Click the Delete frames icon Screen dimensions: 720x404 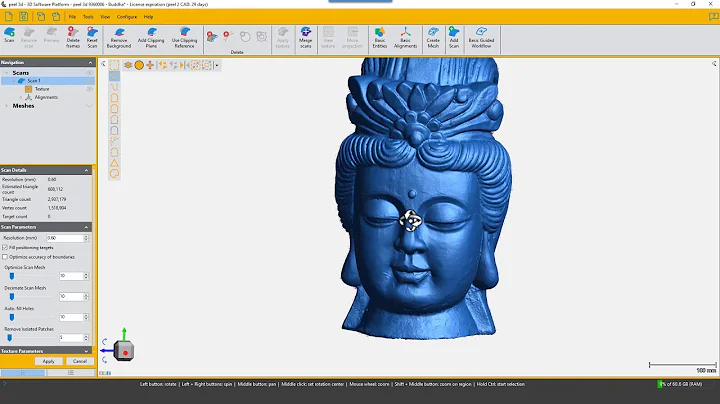(73, 32)
